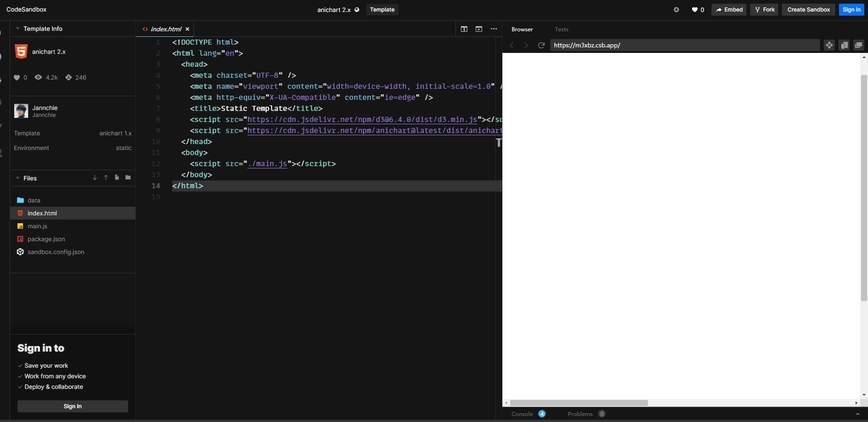Image resolution: width=868 pixels, height=422 pixels.
Task: Open the in-editor preview icon
Action: (479, 29)
